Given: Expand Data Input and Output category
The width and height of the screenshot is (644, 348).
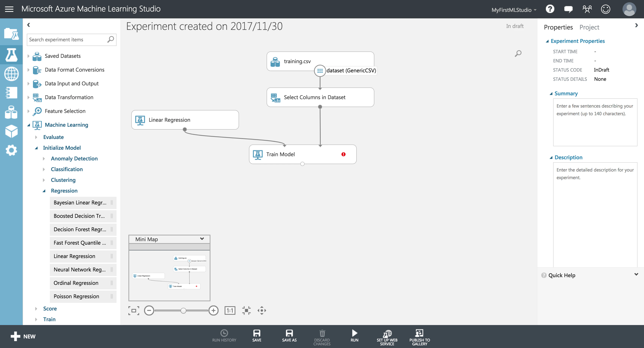Looking at the screenshot, I should click(x=29, y=84).
